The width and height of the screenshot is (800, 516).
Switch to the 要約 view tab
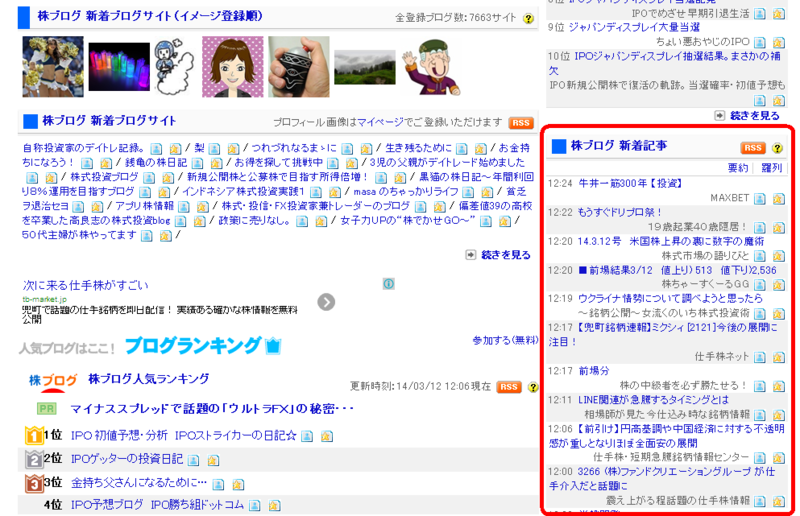coord(737,167)
